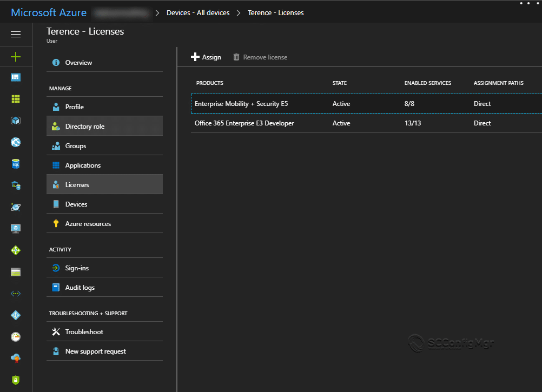Open the Load balancers green diamond icon
This screenshot has height=392, width=542.
(x=16, y=250)
